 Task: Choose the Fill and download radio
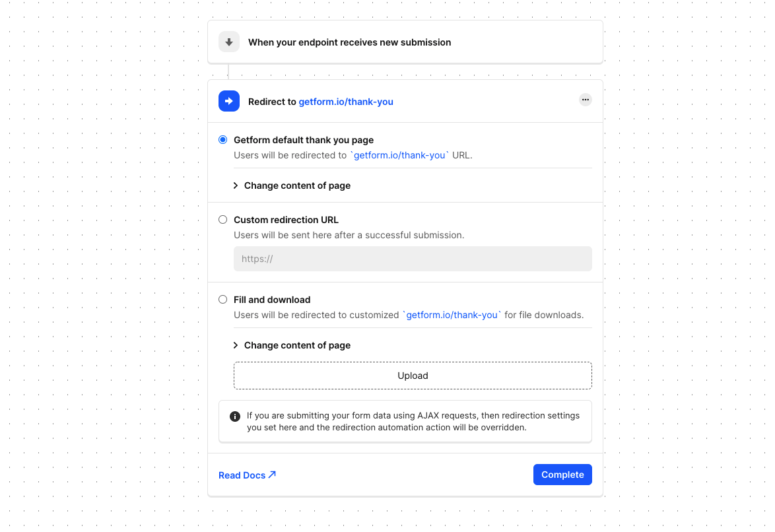223,300
